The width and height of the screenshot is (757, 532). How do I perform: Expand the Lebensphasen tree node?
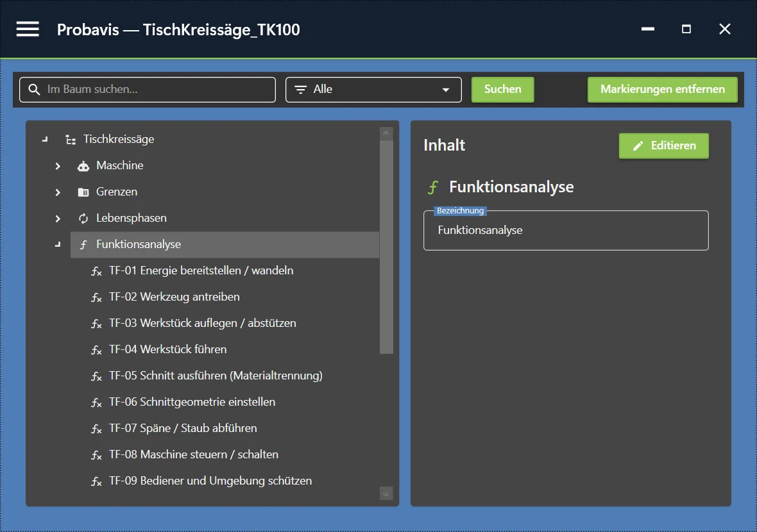point(58,219)
